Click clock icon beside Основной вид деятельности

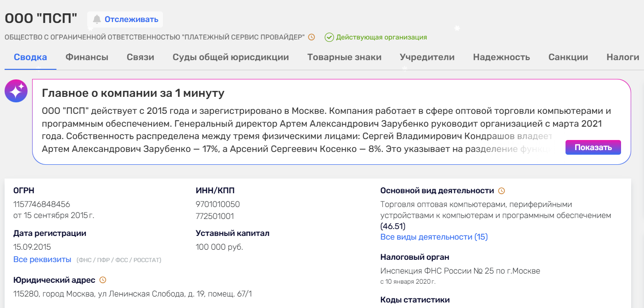[501, 190]
